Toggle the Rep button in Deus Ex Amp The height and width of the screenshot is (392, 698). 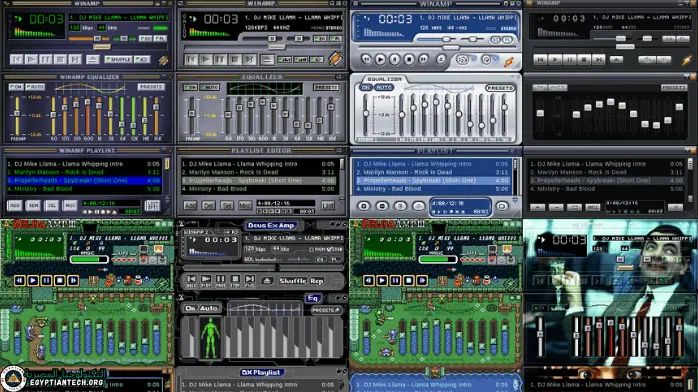317,281
